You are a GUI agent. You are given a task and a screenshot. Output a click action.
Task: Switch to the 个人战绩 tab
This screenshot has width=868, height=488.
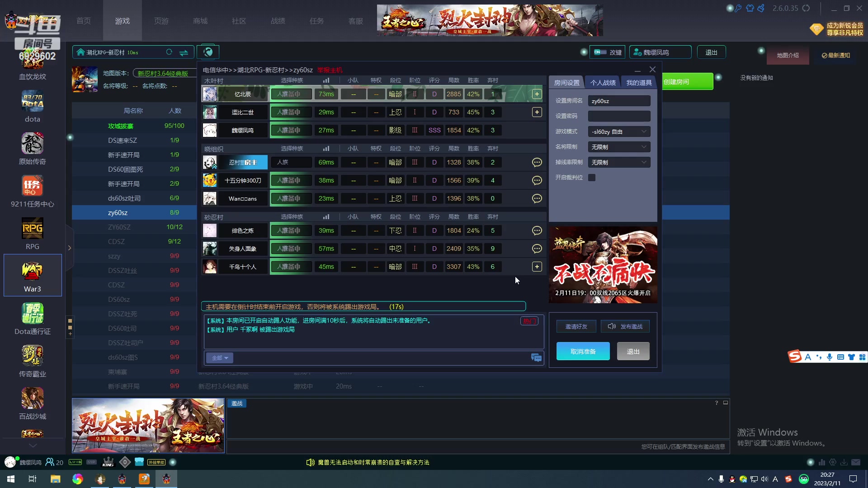(x=603, y=82)
